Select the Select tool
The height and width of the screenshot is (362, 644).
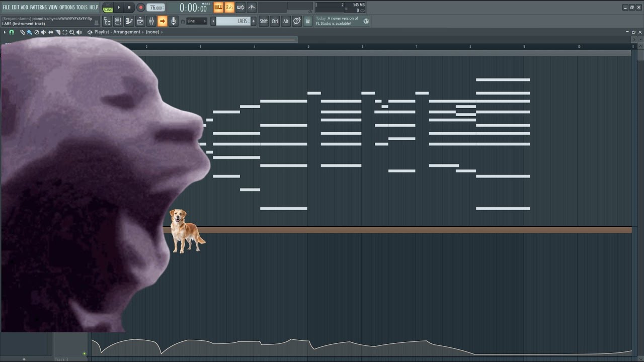click(x=65, y=32)
